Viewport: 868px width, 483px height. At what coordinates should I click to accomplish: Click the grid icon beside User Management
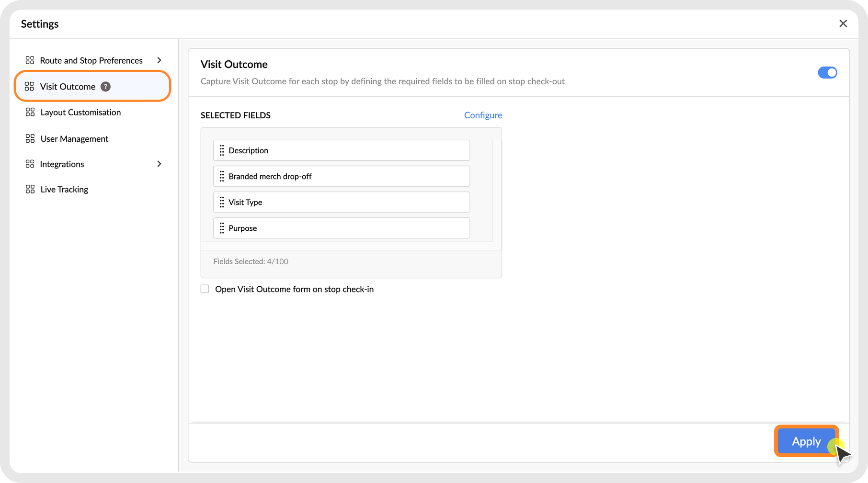[30, 138]
